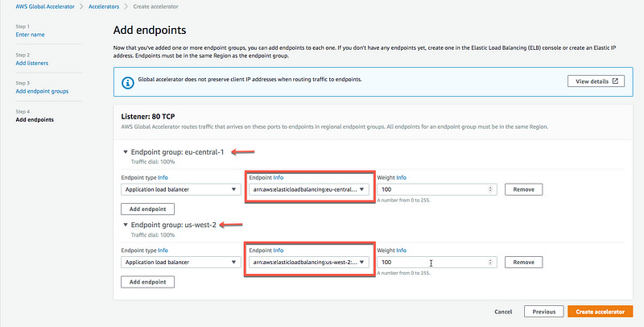Open eu-central load balancer ARN dropdown

[x=309, y=189]
